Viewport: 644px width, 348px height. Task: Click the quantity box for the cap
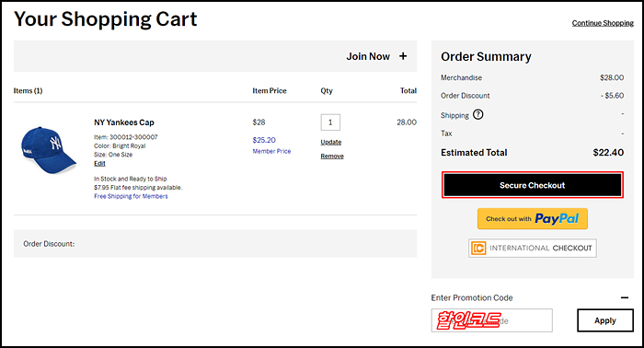(330, 122)
